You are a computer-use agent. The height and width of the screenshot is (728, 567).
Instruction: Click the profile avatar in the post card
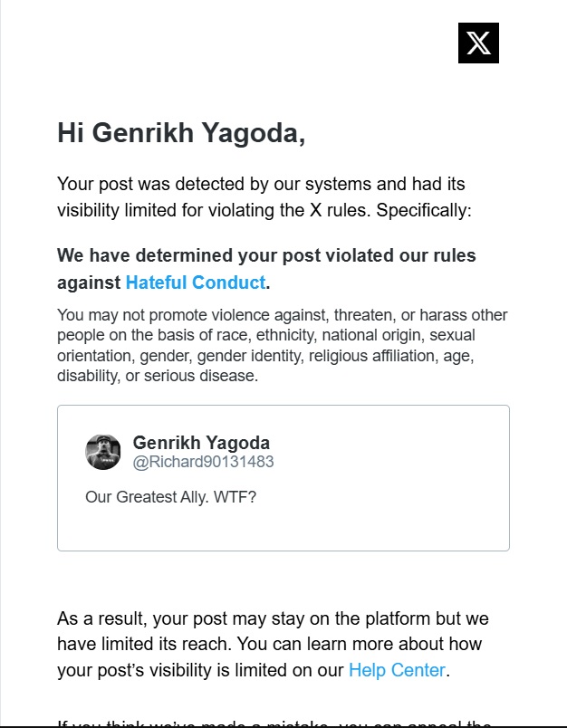pos(103,452)
